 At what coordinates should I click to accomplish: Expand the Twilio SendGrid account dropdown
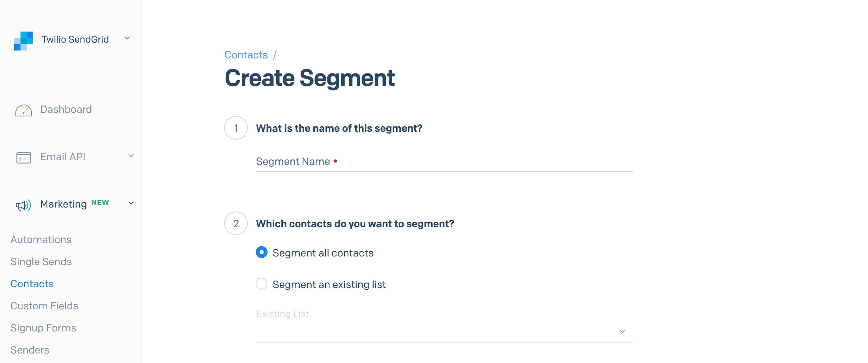pyautogui.click(x=127, y=38)
